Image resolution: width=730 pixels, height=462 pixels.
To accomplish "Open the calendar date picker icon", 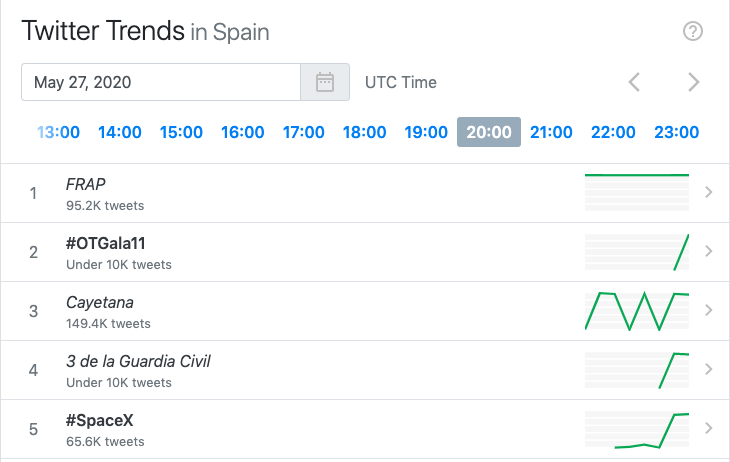I will (x=325, y=82).
